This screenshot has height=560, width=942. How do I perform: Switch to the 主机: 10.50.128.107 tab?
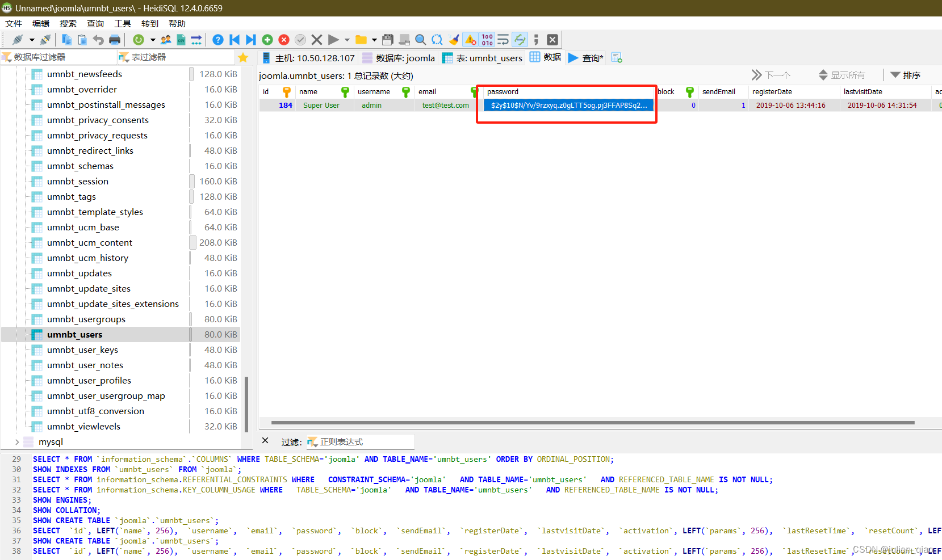[x=308, y=58]
